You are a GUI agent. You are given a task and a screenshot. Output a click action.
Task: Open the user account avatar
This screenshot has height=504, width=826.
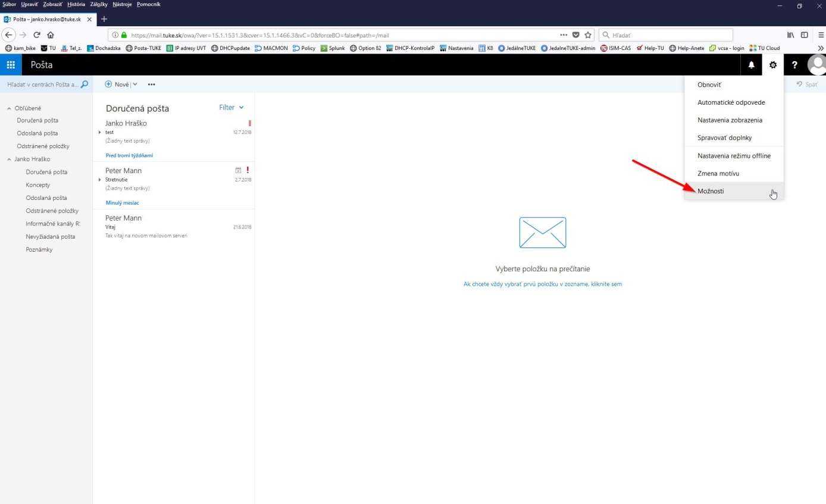point(817,65)
